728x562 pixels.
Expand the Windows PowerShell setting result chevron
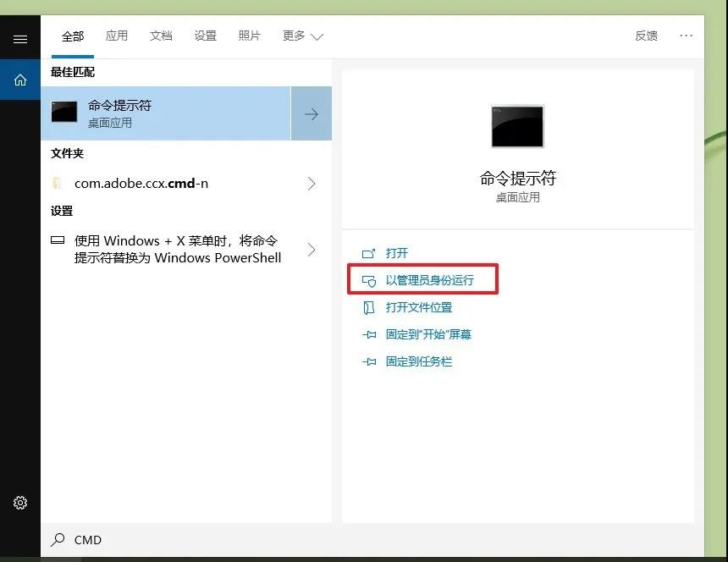pyautogui.click(x=312, y=250)
